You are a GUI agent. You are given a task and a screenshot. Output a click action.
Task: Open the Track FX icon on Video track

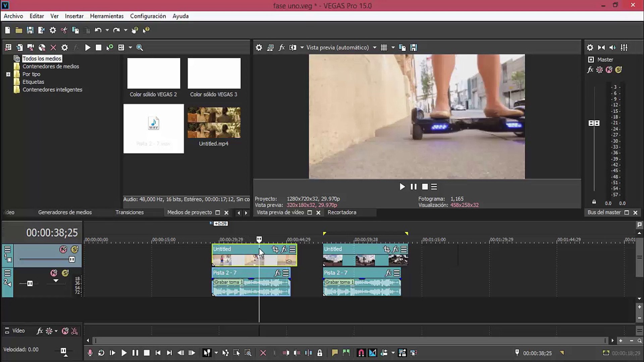tap(39, 331)
